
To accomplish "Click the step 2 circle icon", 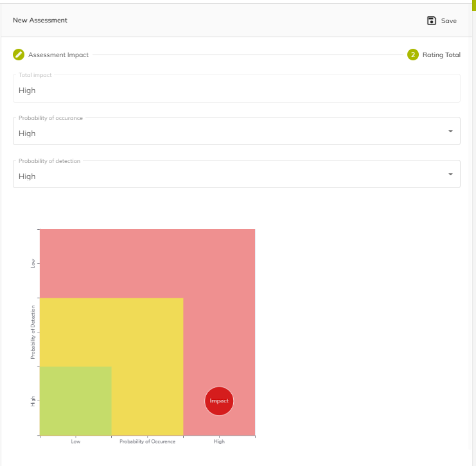I will (x=413, y=55).
